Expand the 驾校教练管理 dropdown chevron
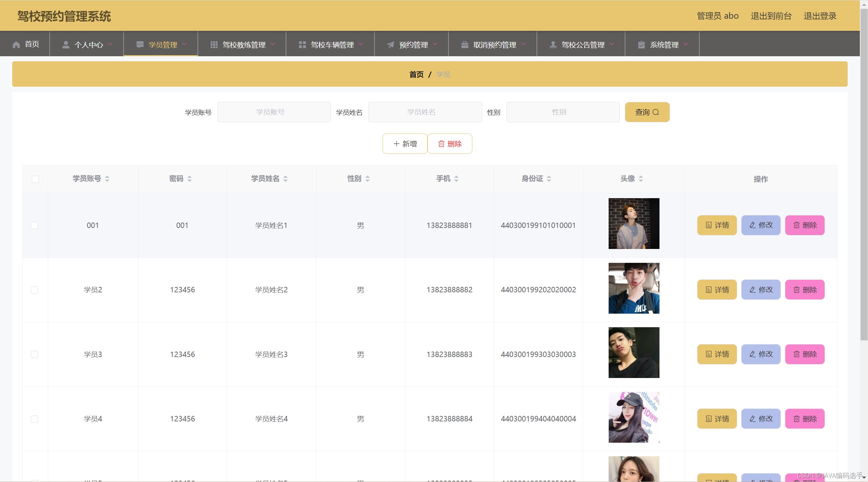 (x=273, y=44)
